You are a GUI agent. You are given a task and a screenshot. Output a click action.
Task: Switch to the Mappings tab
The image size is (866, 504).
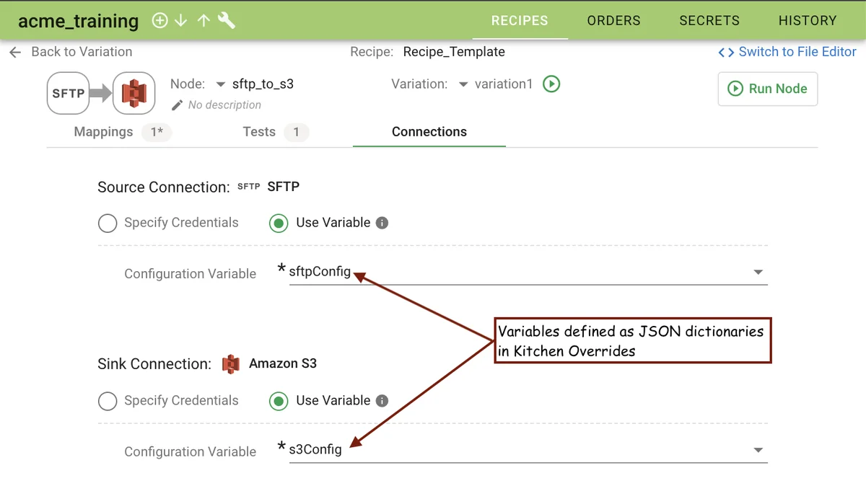pyautogui.click(x=104, y=132)
